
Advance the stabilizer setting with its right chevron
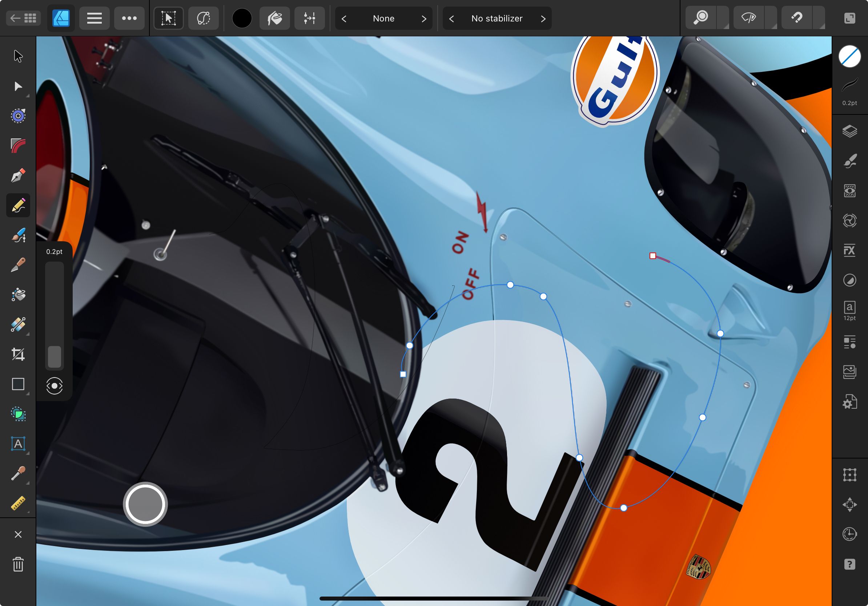[x=543, y=18]
